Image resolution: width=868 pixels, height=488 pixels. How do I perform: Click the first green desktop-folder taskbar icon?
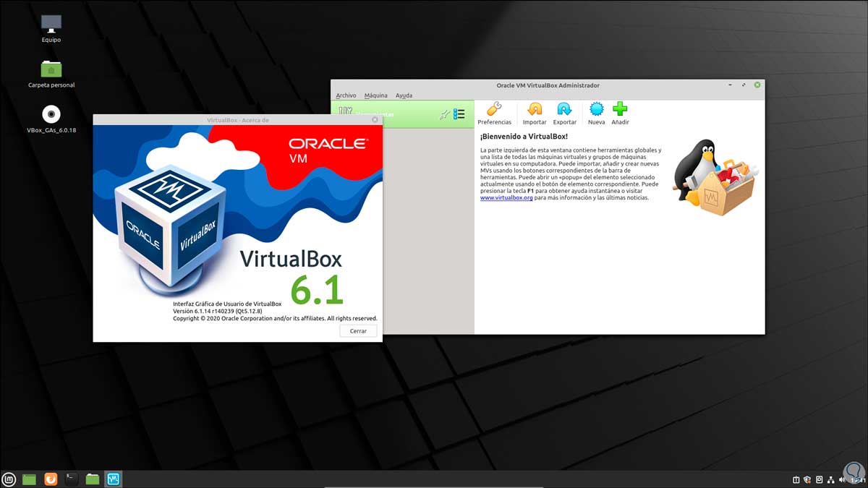pos(29,479)
